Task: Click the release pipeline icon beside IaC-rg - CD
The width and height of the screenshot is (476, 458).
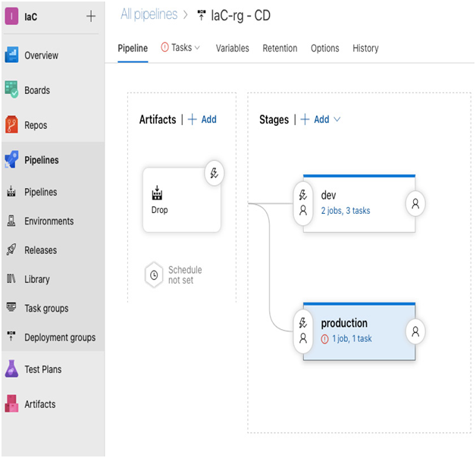Action: coord(202,15)
